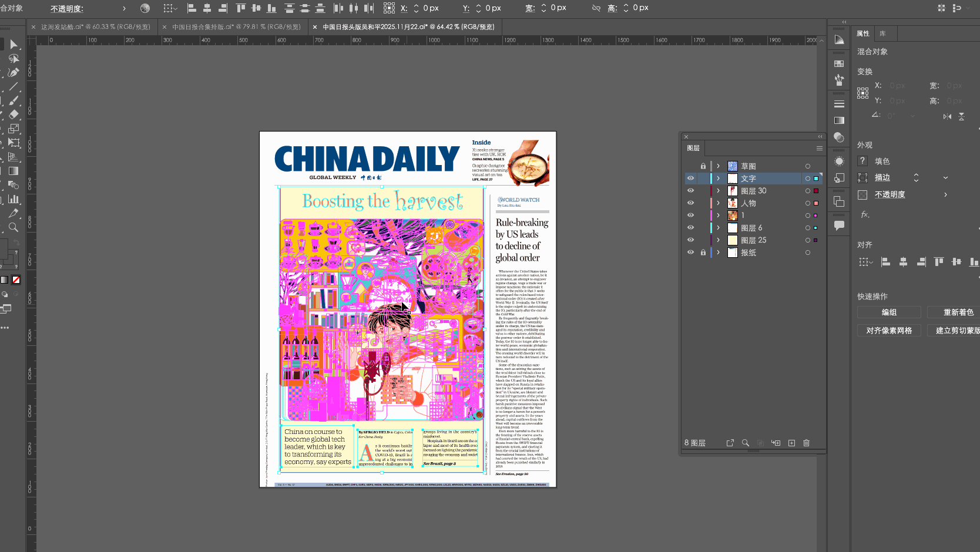980x552 pixels.
Task: Select the Zoom magnifier tool
Action: click(x=14, y=227)
